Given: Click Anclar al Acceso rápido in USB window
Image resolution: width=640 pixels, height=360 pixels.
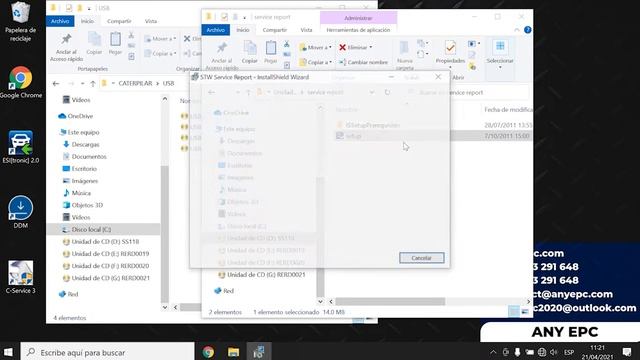Looking at the screenshot, I should [x=66, y=47].
